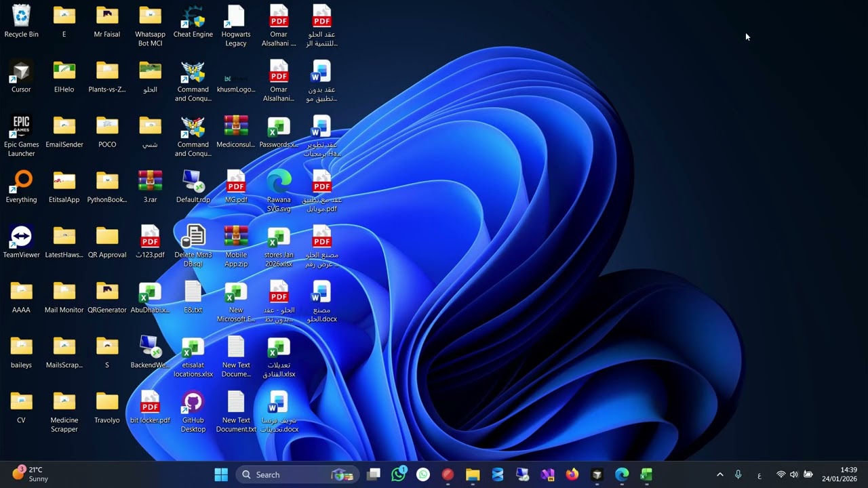Launch the Cheat Engine shortcut
The width and height of the screenshot is (868, 488).
[x=193, y=22]
